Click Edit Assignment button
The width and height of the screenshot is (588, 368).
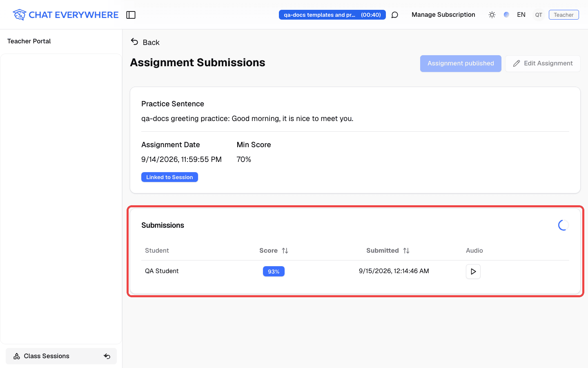click(543, 63)
